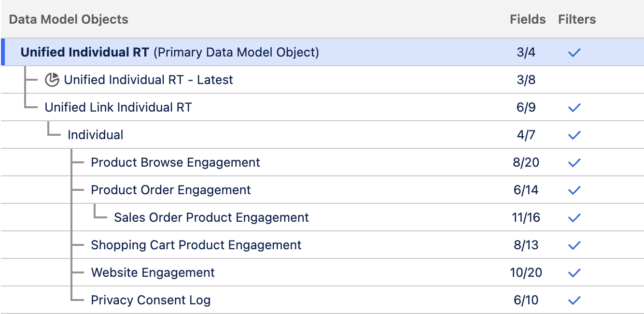644x314 pixels.
Task: Click the filter checkmark in the Individual row
Action: [x=574, y=135]
